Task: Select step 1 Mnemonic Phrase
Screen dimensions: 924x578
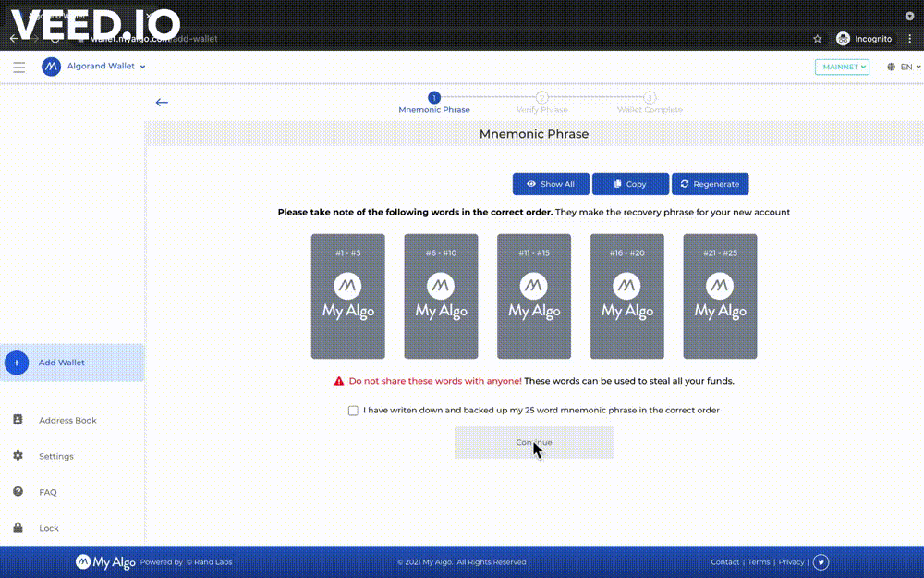Action: [x=433, y=103]
